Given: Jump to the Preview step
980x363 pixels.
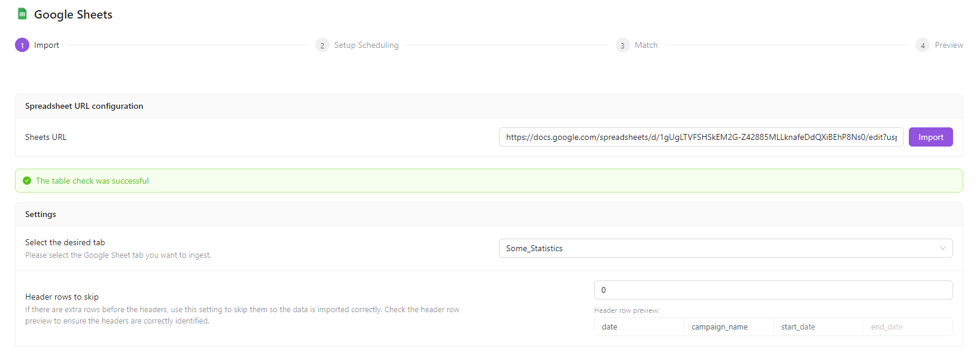Looking at the screenshot, I should tap(948, 45).
